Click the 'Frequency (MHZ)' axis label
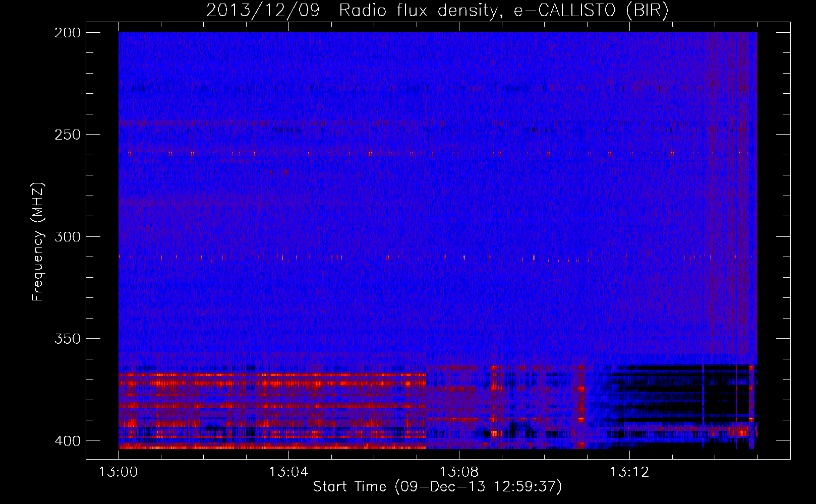The height and width of the screenshot is (504, 816). (x=38, y=241)
